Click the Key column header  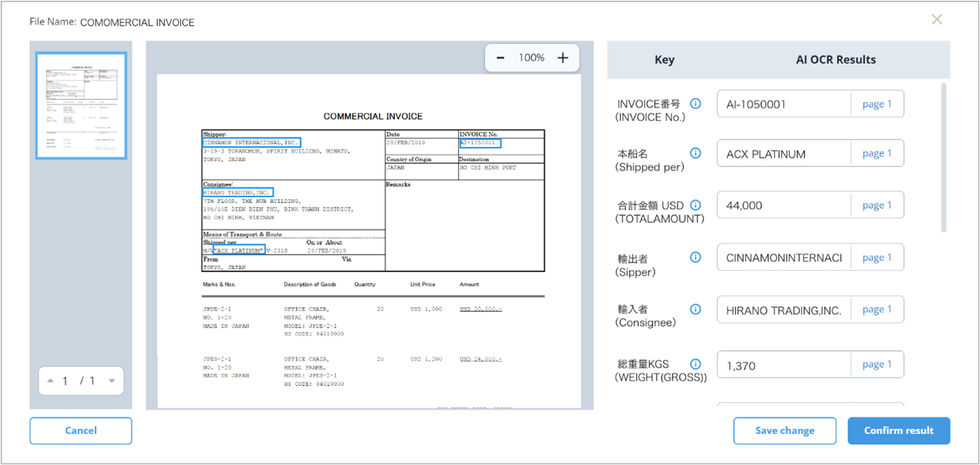click(664, 60)
